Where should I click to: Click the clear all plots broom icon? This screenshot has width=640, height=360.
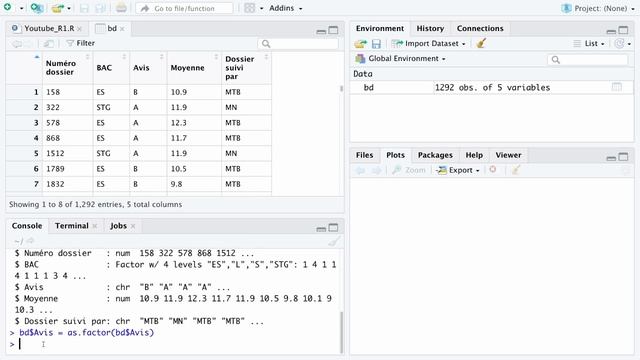coord(516,170)
